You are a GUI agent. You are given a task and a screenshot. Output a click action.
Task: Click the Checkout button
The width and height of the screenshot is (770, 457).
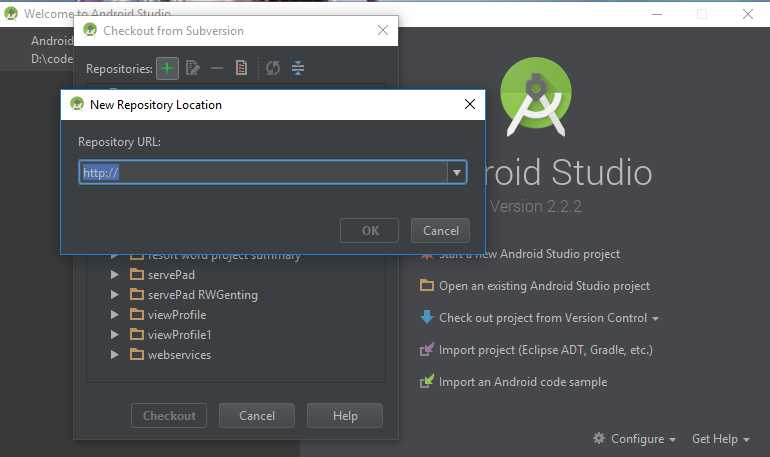pyautogui.click(x=169, y=416)
